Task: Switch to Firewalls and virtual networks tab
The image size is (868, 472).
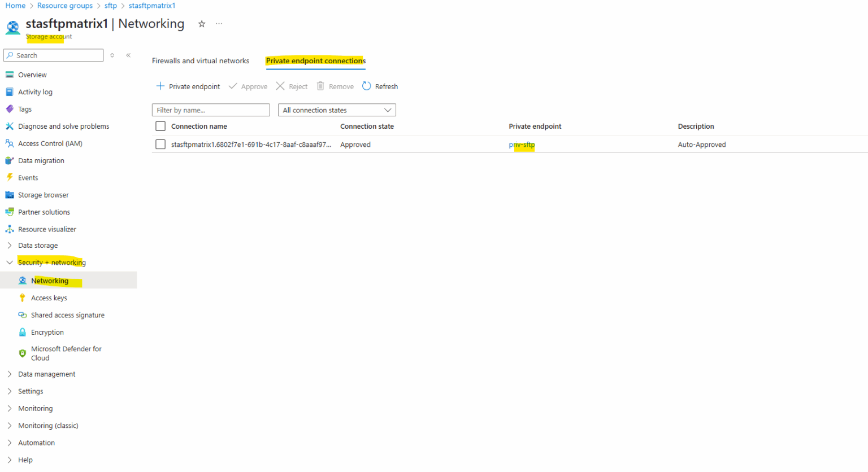Action: (x=200, y=60)
